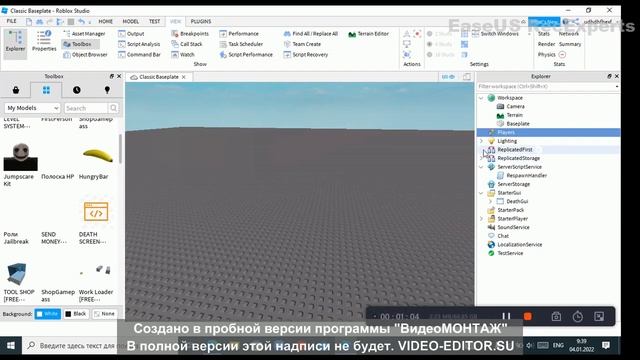
Task: Select DEATH SCREEN script asset
Action: [x=96, y=211]
